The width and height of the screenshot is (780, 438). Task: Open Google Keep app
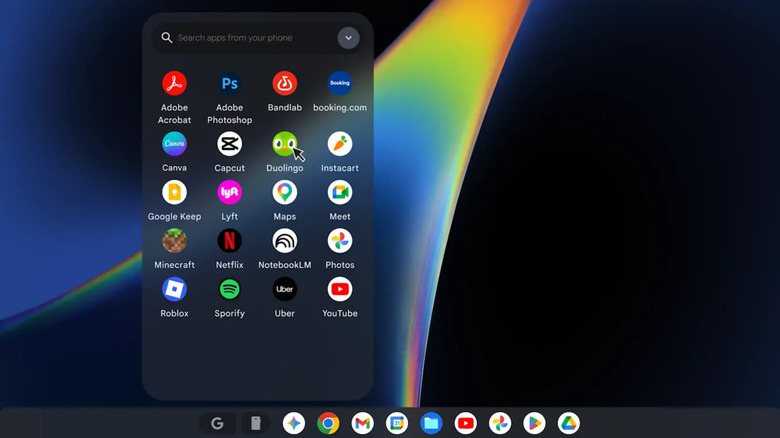point(174,192)
